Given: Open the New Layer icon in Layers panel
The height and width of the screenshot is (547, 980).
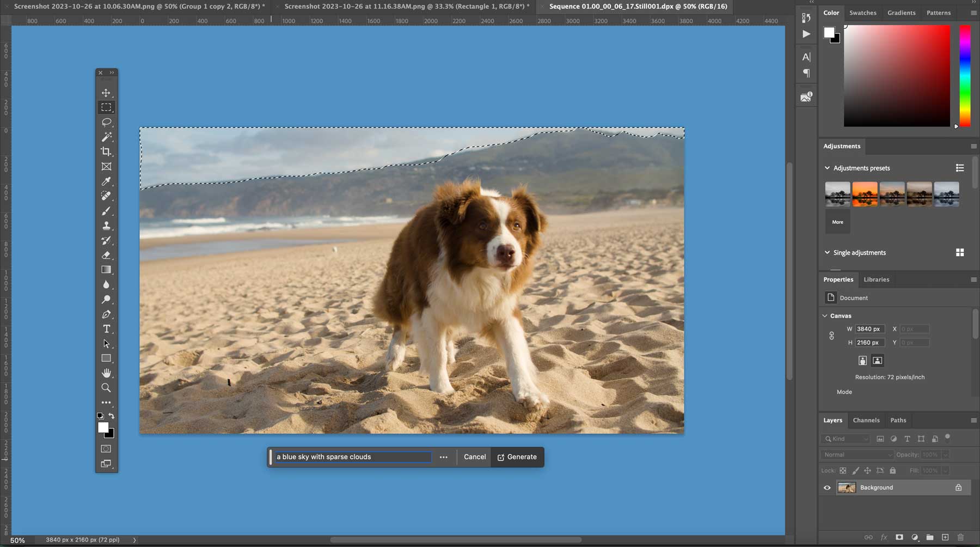Looking at the screenshot, I should point(944,537).
